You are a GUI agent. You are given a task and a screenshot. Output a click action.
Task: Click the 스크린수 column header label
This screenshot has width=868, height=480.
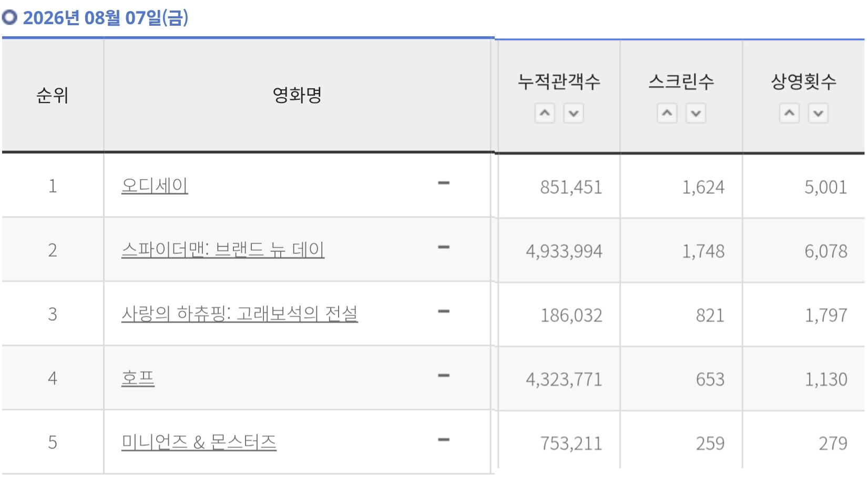click(x=681, y=81)
